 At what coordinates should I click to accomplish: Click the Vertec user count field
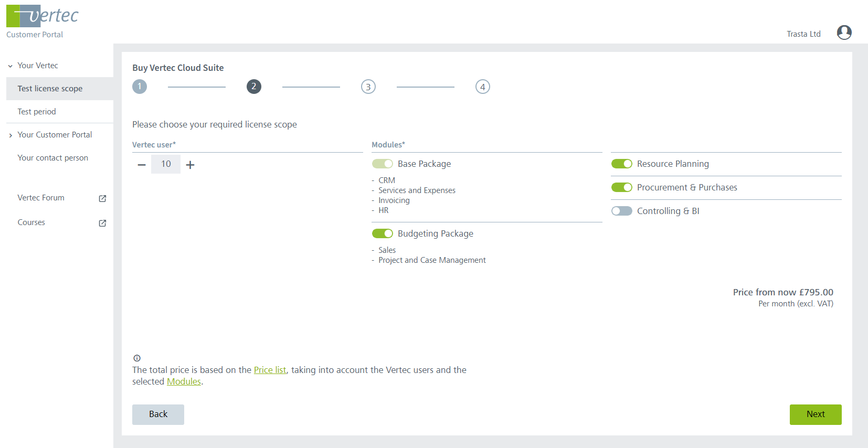(x=166, y=164)
